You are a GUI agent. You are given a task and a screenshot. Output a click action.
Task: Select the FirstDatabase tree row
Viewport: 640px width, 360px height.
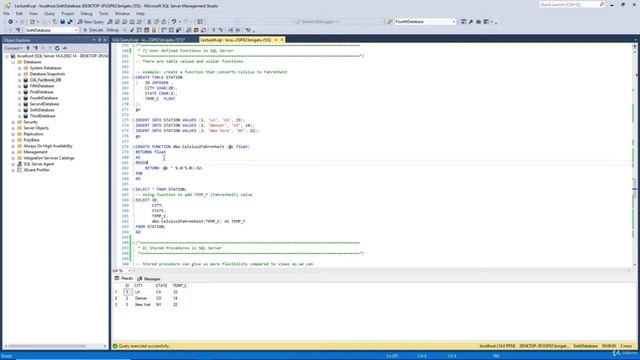(x=41, y=92)
